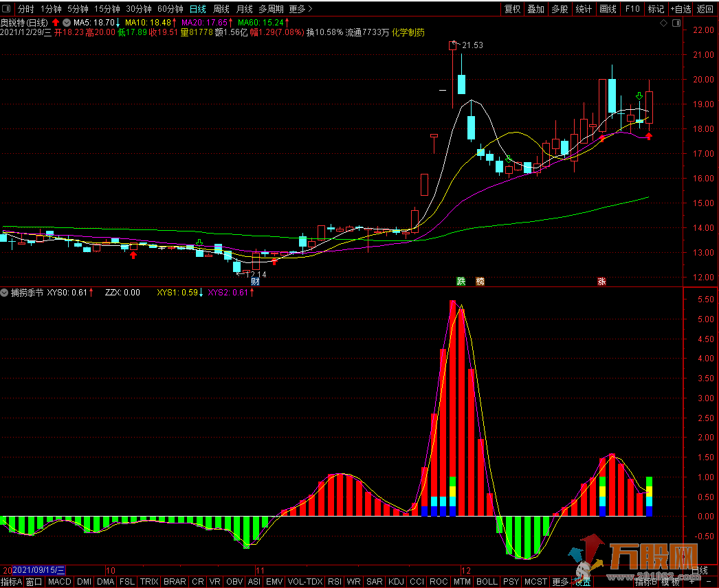
Task: Click the green MA60: 15.24 label
Action: (261, 23)
